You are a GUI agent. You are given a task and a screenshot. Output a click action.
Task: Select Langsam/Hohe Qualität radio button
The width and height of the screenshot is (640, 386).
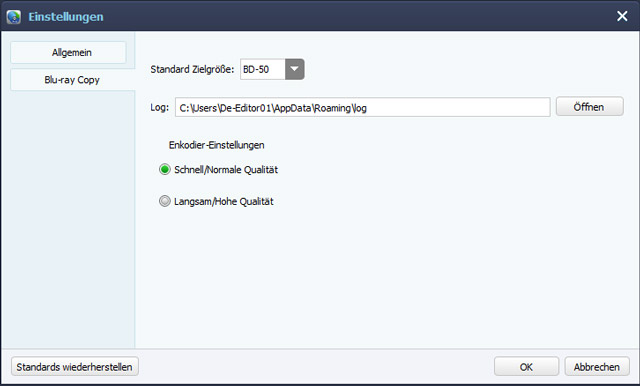165,201
